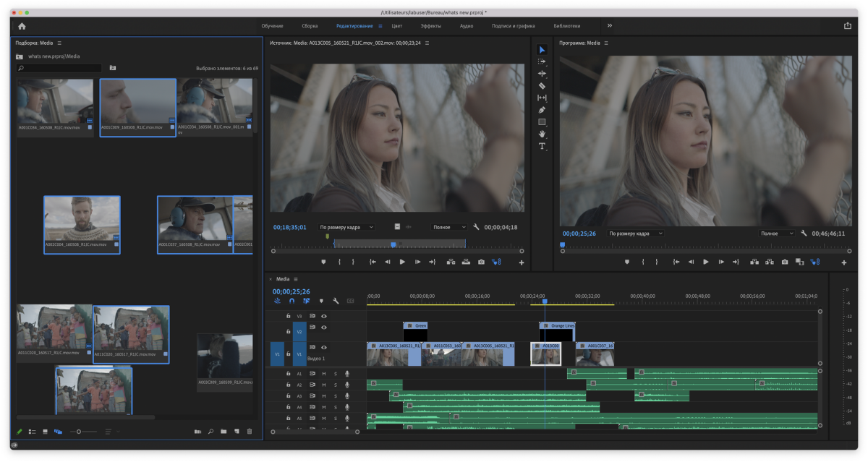
Task: Mute audio track A1
Action: click(324, 374)
